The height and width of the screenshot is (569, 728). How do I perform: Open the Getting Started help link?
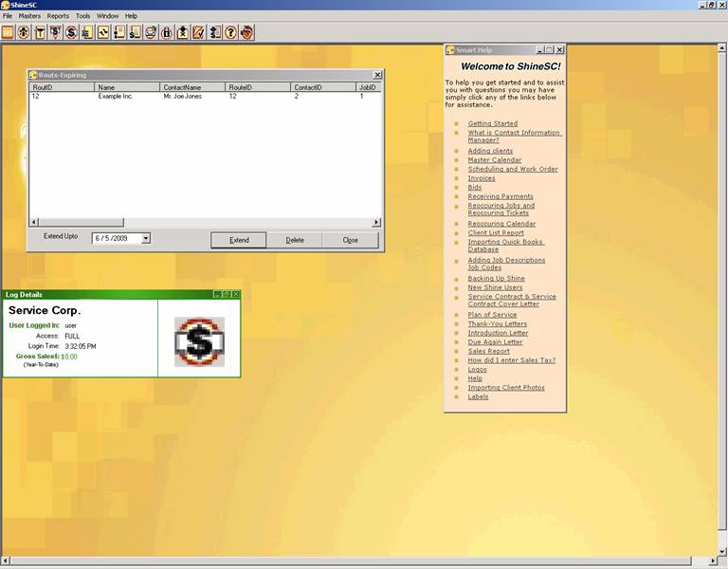coord(493,123)
